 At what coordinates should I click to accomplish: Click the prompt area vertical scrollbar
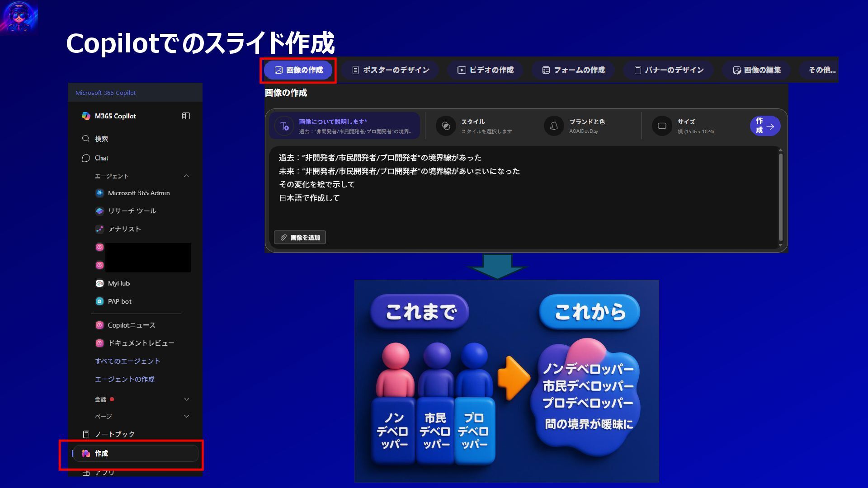click(x=780, y=197)
